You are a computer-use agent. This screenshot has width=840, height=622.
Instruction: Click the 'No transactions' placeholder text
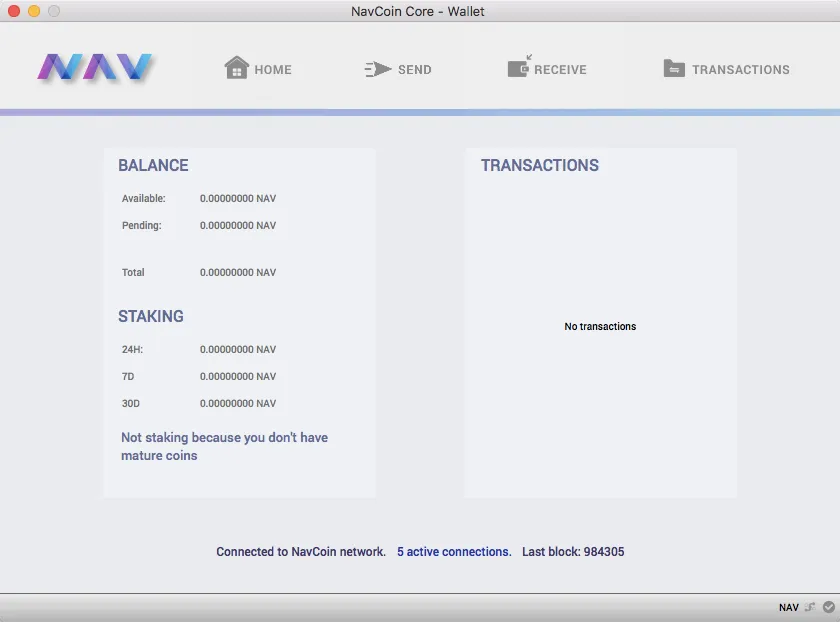click(600, 326)
